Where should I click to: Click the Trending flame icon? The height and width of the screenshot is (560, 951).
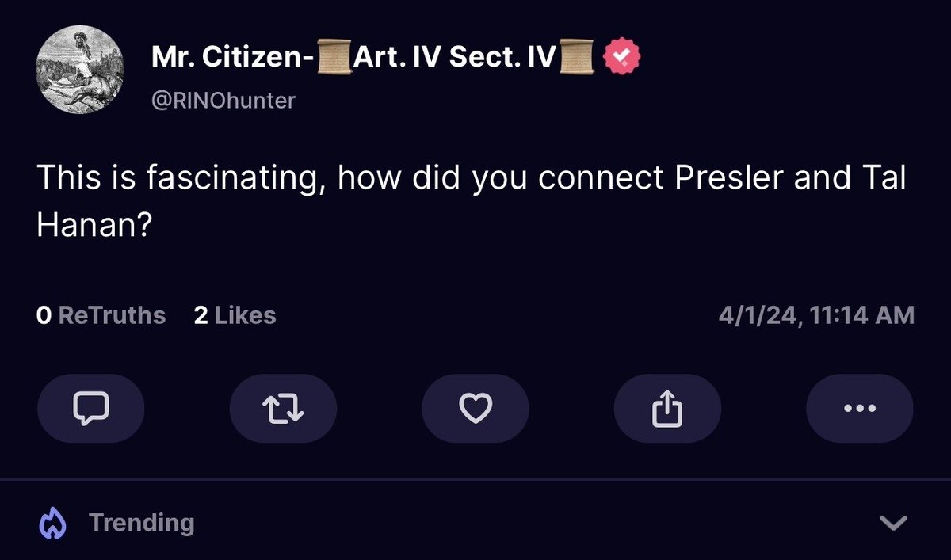coord(52,523)
